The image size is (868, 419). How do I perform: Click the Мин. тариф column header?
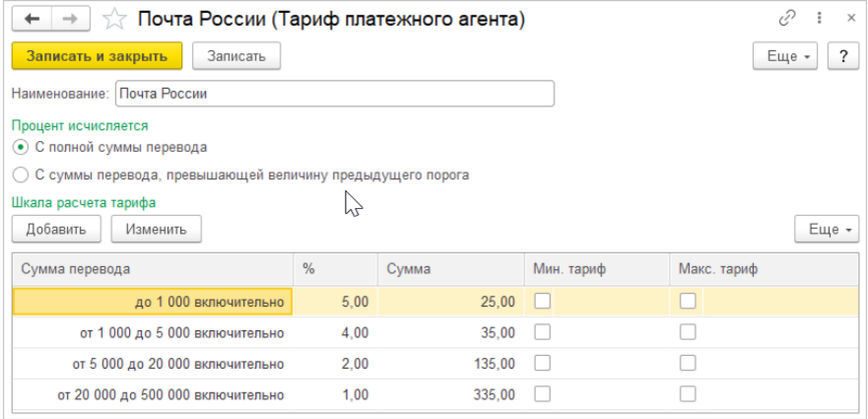click(x=597, y=269)
